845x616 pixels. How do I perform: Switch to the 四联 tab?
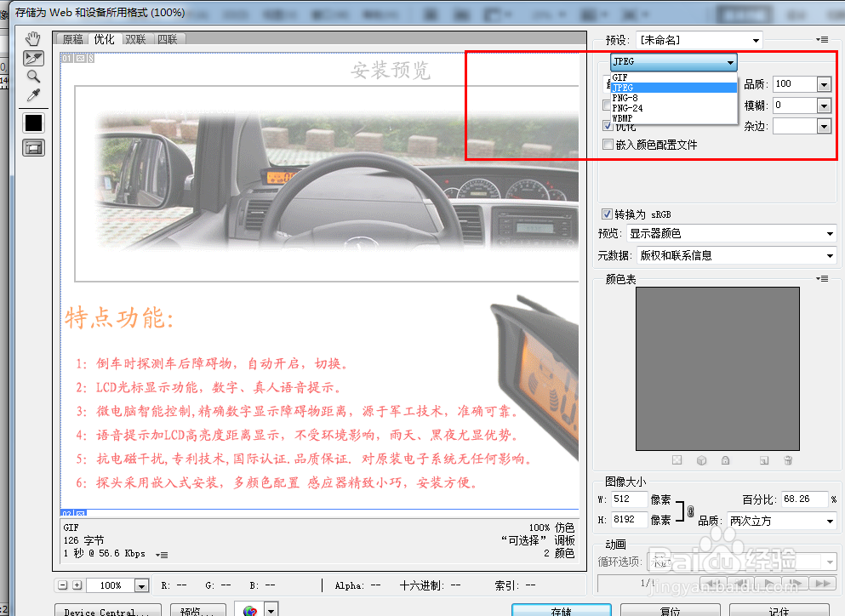point(168,39)
